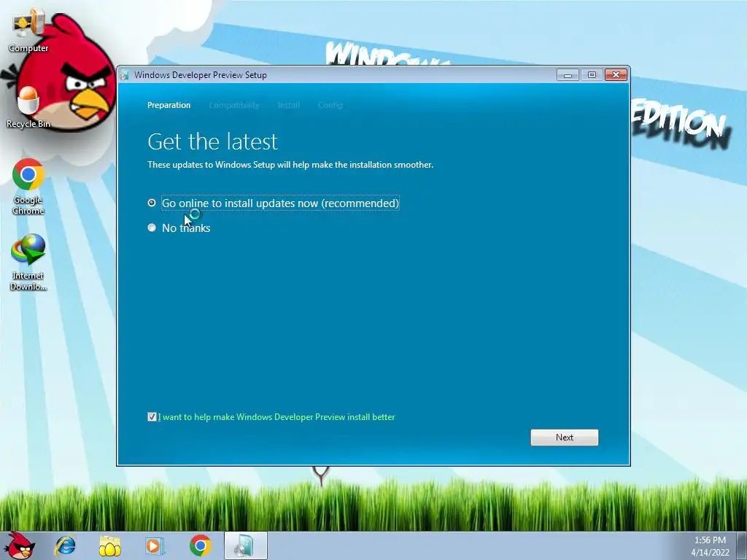The height and width of the screenshot is (560, 747).
Task: Select the No thanks radio button
Action: [152, 227]
